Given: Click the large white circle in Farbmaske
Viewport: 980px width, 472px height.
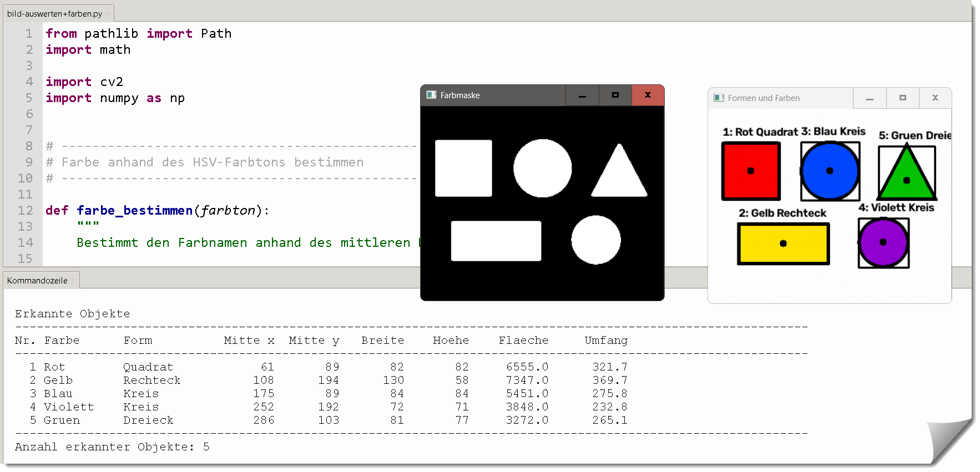Looking at the screenshot, I should 542,168.
